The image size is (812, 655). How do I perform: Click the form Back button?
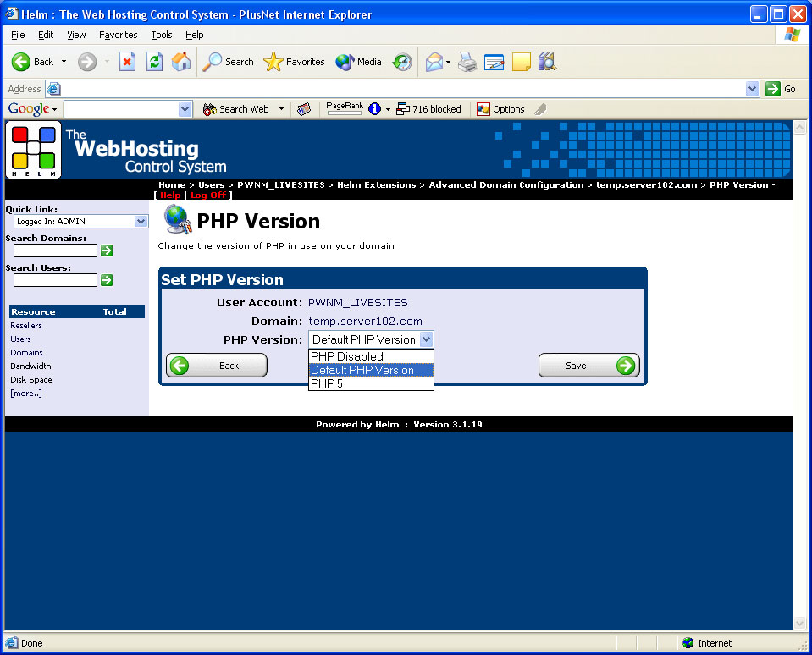(x=217, y=366)
